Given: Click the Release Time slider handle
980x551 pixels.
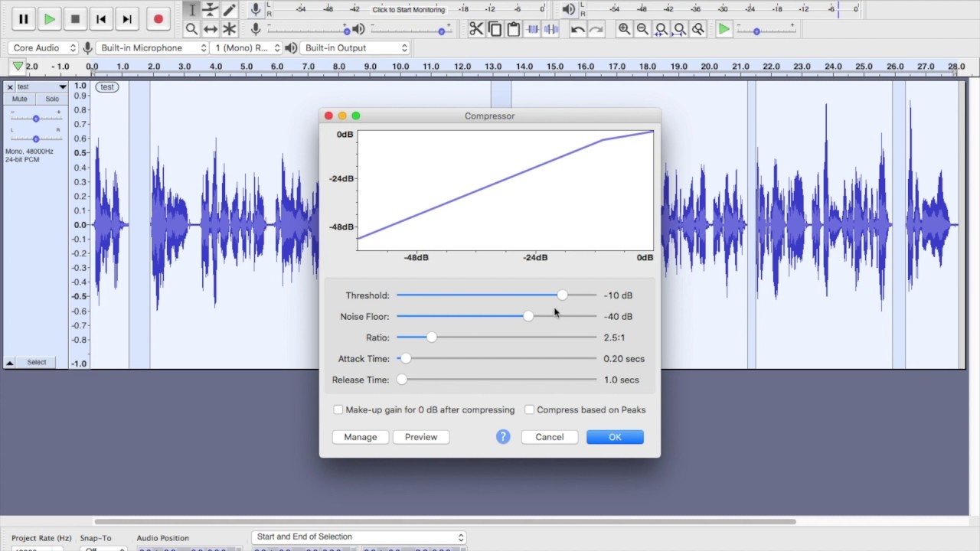Looking at the screenshot, I should click(x=402, y=380).
